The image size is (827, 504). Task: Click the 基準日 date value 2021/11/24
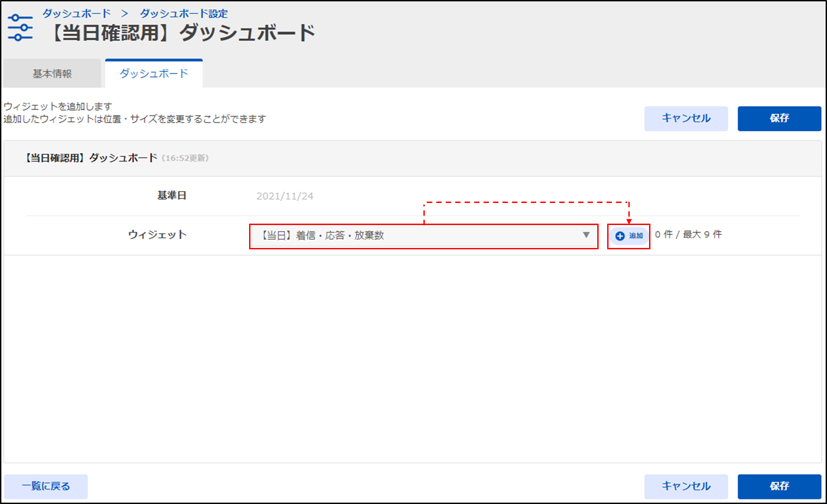coord(285,196)
